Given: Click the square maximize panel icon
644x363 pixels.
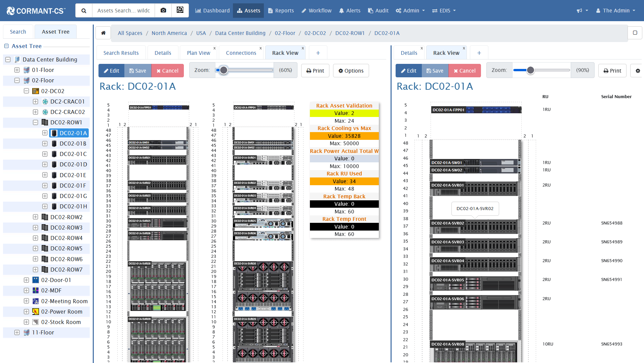Looking at the screenshot, I should [635, 33].
